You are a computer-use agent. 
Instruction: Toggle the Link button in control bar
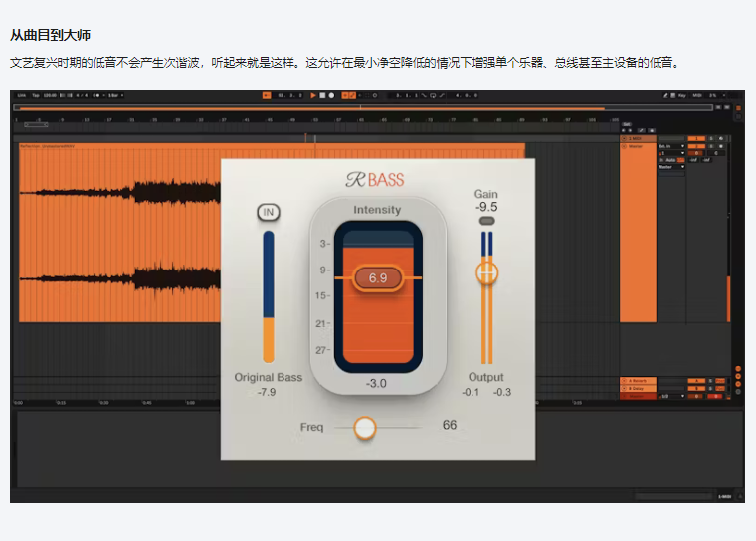tap(21, 95)
